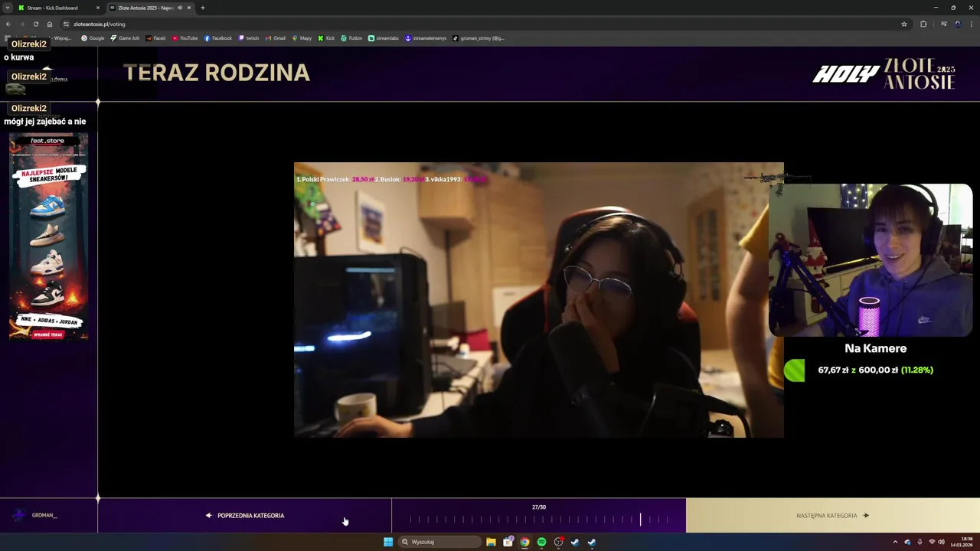
Task: Open the YouTube bookmark
Action: [x=185, y=37]
